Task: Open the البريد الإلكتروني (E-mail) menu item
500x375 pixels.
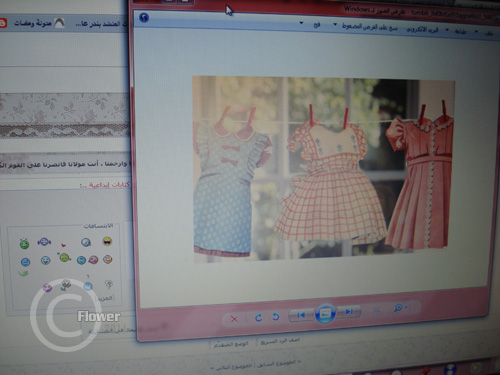Action: pos(422,29)
